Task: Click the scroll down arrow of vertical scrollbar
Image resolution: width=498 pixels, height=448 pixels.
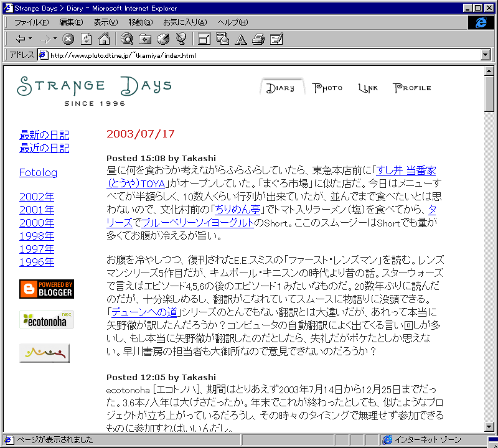Action: click(x=489, y=427)
